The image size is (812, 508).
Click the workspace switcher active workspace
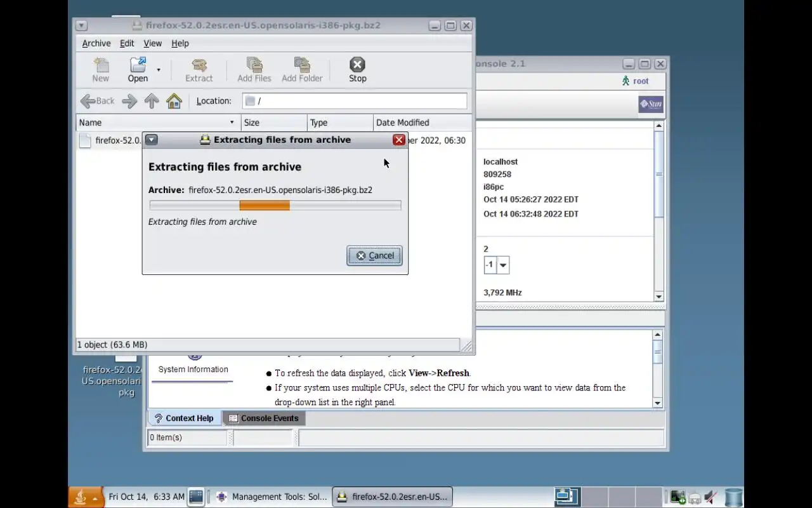click(x=567, y=497)
